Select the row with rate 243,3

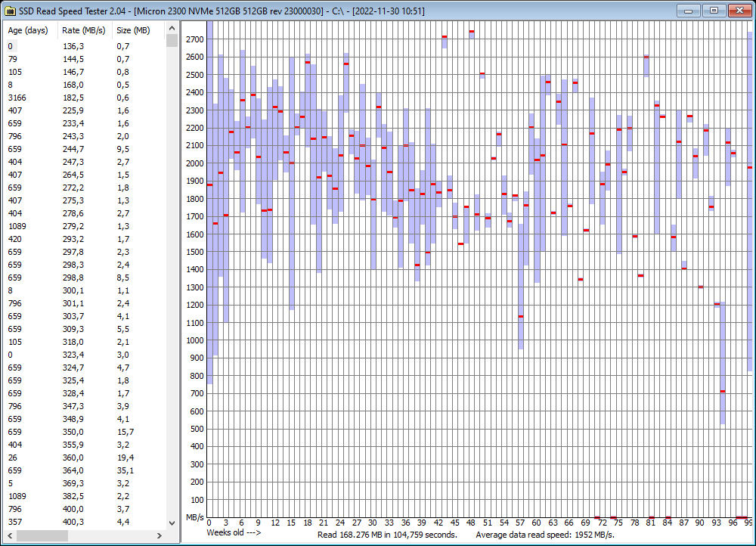[85, 136]
